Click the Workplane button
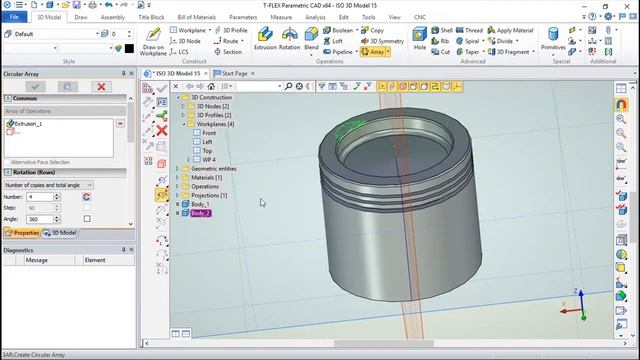Viewport: 640px width, 360px height. (188, 30)
